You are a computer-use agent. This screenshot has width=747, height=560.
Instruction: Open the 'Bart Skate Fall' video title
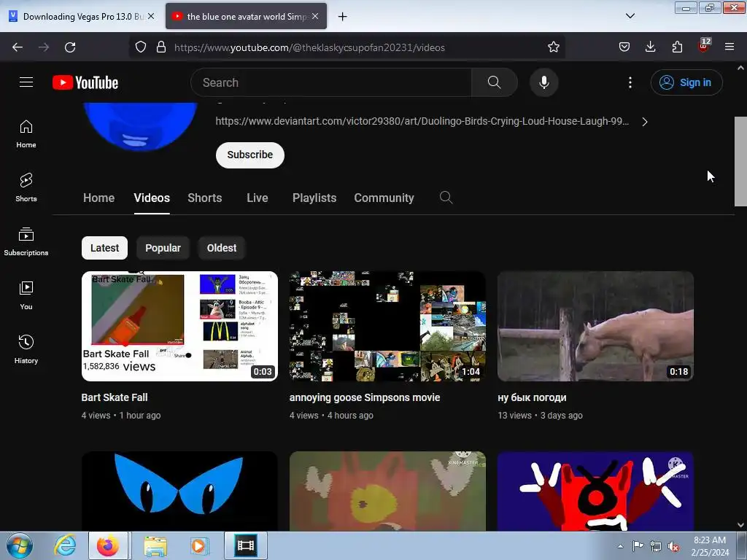point(115,397)
